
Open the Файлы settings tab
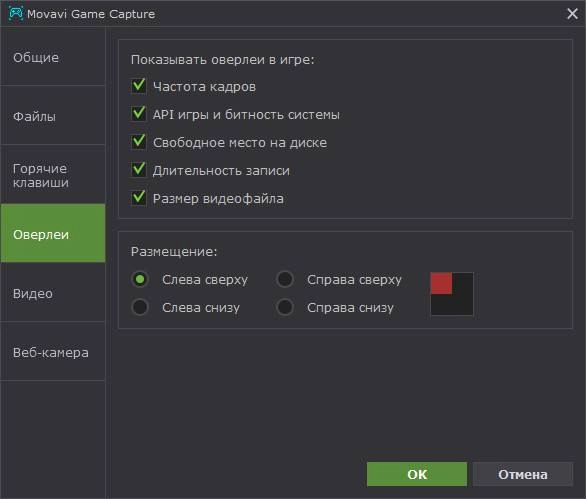coord(53,116)
